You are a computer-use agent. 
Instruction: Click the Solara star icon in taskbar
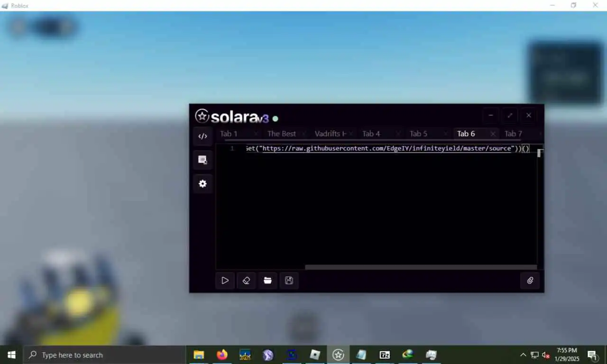[338, 355]
